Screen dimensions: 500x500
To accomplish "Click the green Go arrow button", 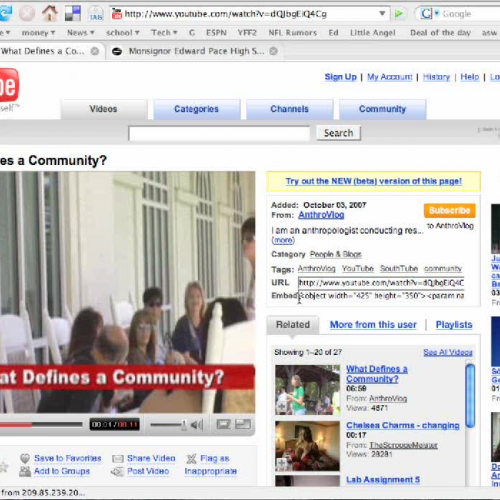I will pos(399,14).
